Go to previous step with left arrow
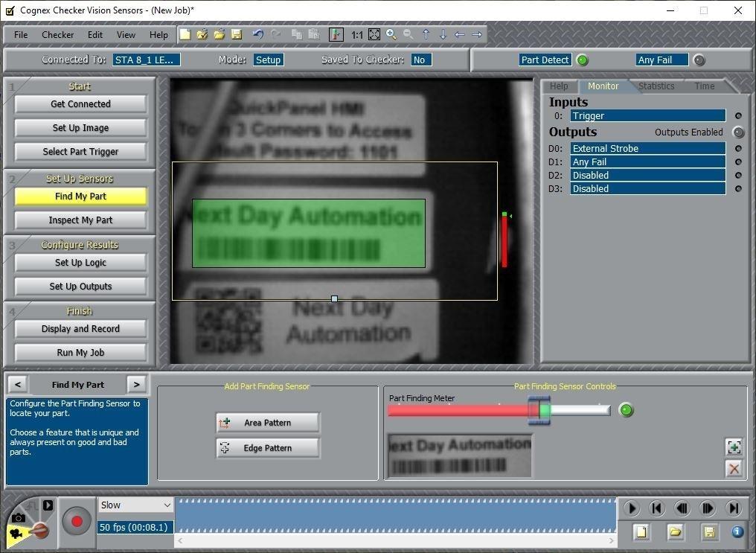This screenshot has width=756, height=553. point(18,385)
